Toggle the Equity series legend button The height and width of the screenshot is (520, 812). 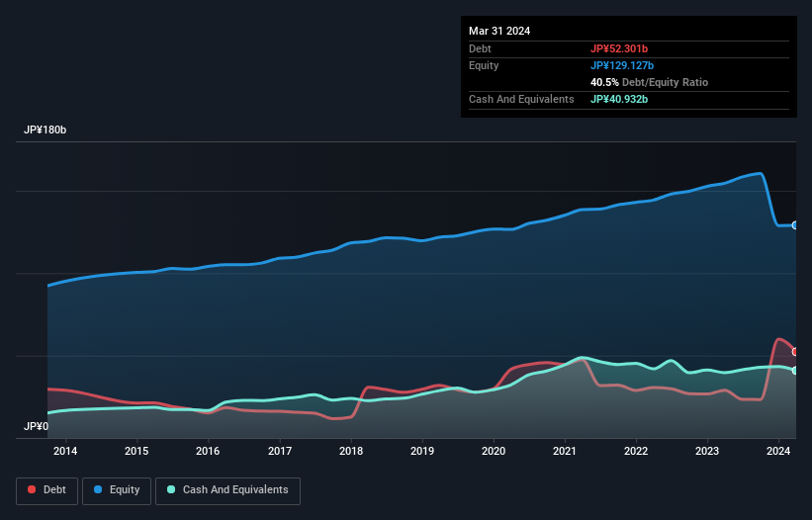coord(117,490)
